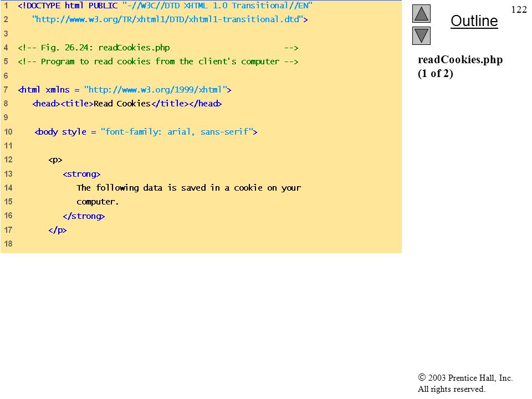Select the xhtml1-transitional.dtd URL on line 2

170,19
